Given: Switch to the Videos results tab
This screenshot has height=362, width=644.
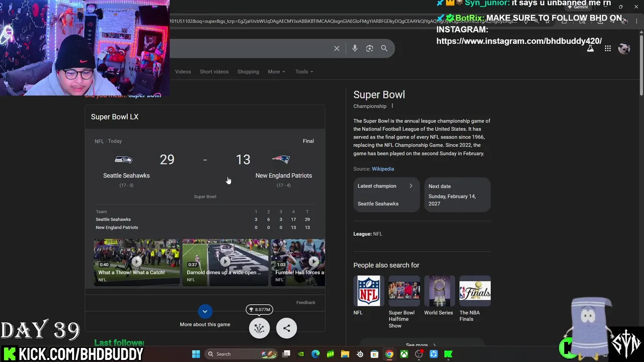Looking at the screenshot, I should [x=183, y=71].
